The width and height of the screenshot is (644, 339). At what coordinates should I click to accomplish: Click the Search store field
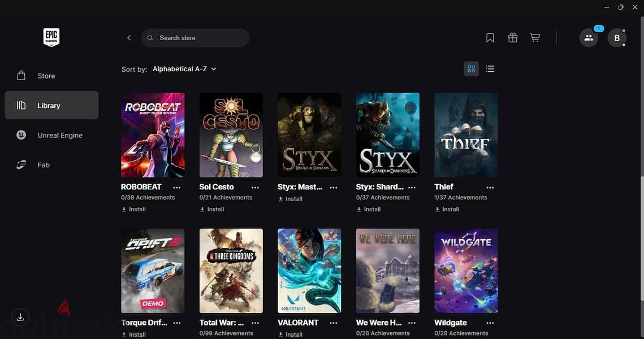(x=195, y=38)
